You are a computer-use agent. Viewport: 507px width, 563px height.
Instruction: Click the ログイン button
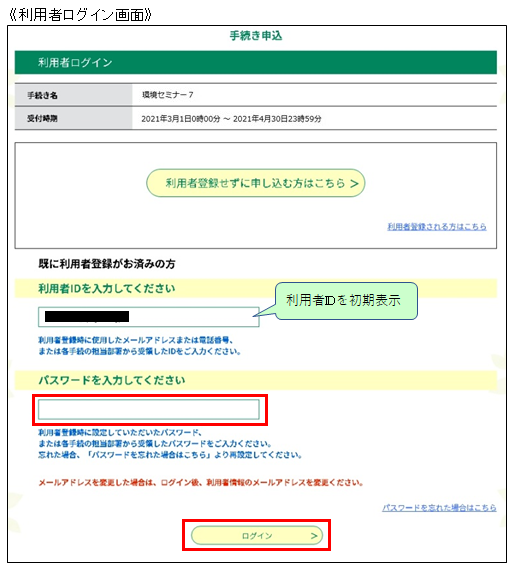(257, 536)
